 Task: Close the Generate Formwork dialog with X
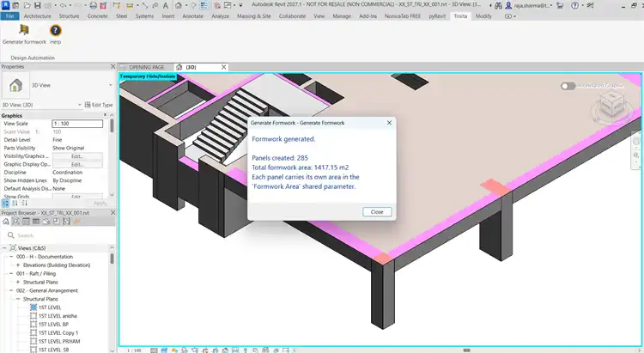[389, 123]
